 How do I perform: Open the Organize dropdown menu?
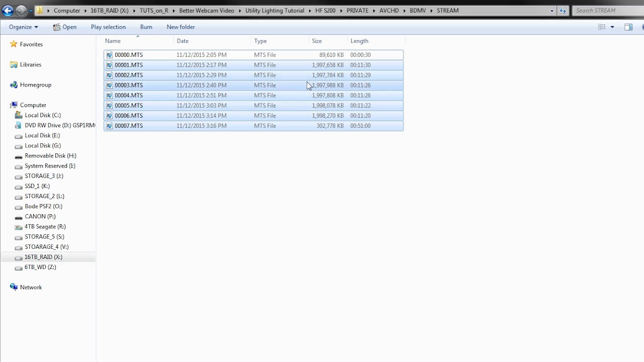[x=23, y=27]
